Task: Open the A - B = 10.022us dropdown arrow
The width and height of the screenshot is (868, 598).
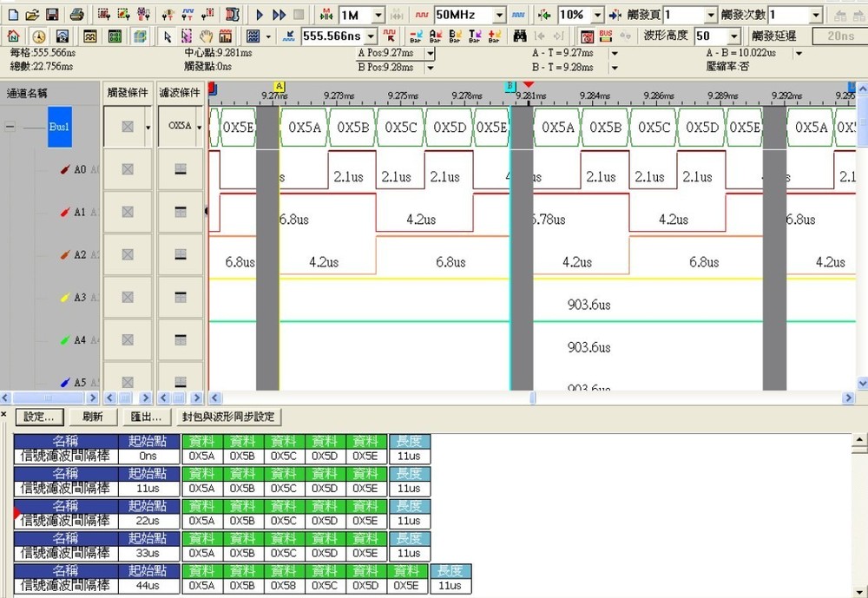Action: [799, 54]
